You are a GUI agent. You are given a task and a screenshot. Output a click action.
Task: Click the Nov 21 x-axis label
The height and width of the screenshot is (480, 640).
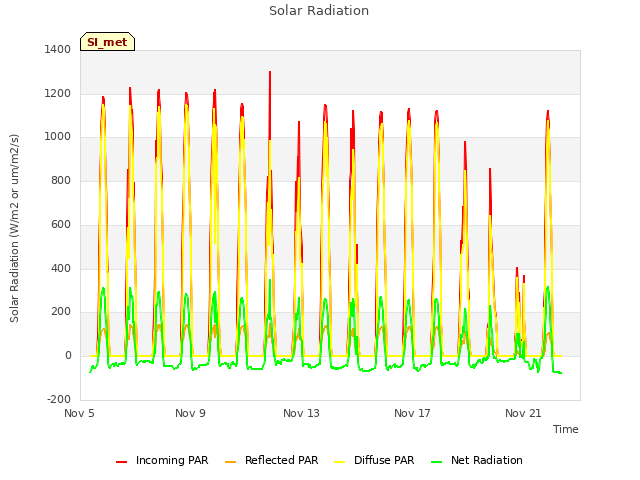tap(523, 413)
